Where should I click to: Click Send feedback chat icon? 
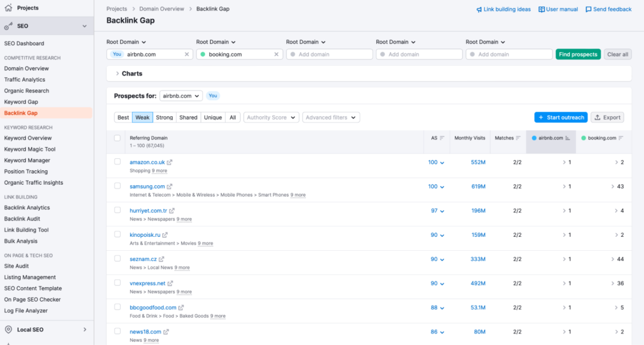pyautogui.click(x=588, y=9)
